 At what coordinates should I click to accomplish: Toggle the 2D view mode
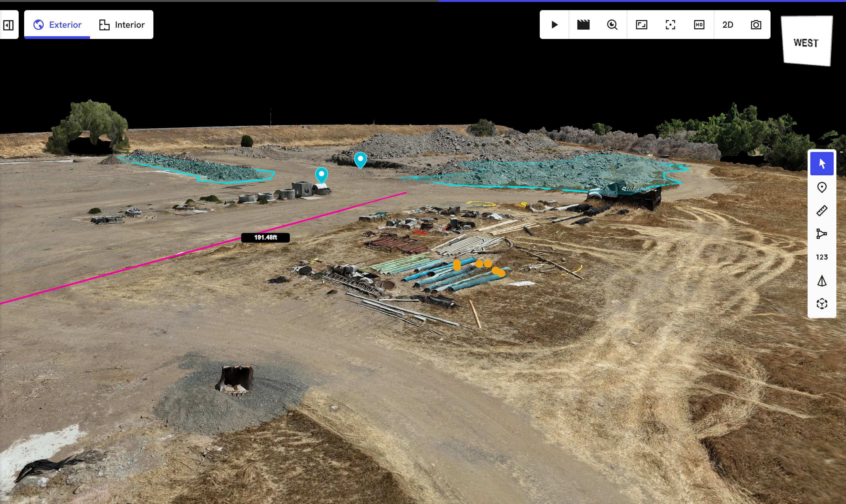(x=727, y=25)
